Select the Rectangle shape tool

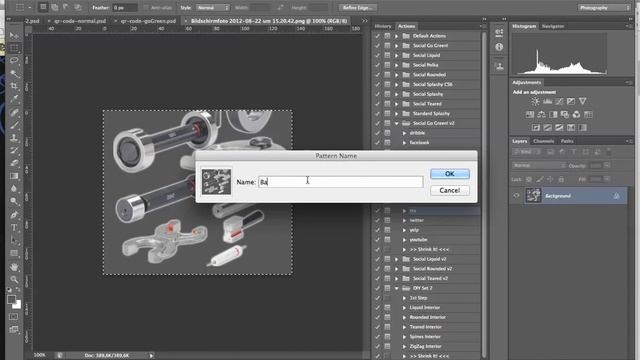click(14, 253)
